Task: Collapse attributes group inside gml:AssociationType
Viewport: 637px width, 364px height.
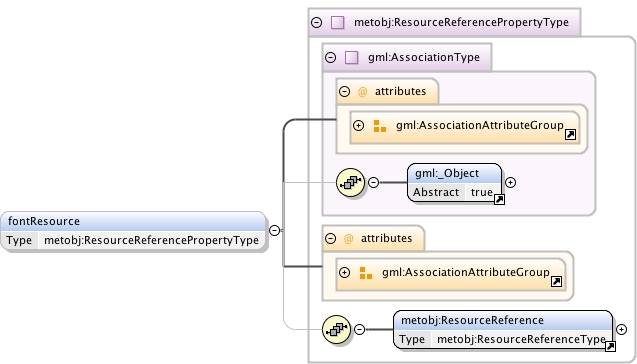Action: coord(344,91)
